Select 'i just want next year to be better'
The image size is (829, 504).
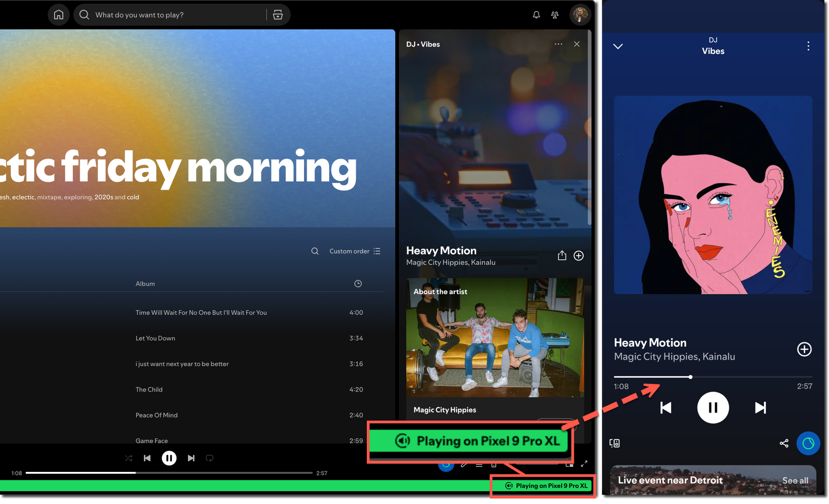pos(182,364)
